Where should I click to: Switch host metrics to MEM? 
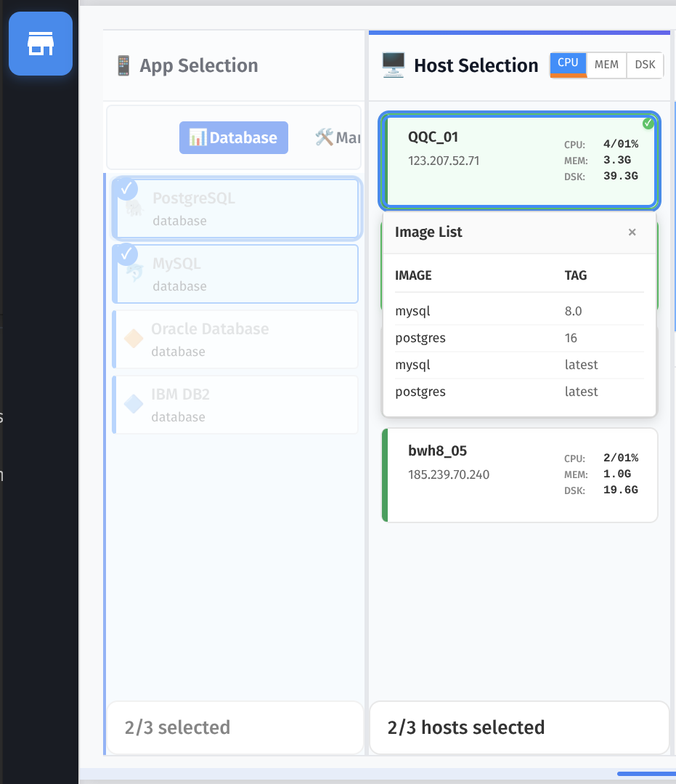[x=606, y=65]
